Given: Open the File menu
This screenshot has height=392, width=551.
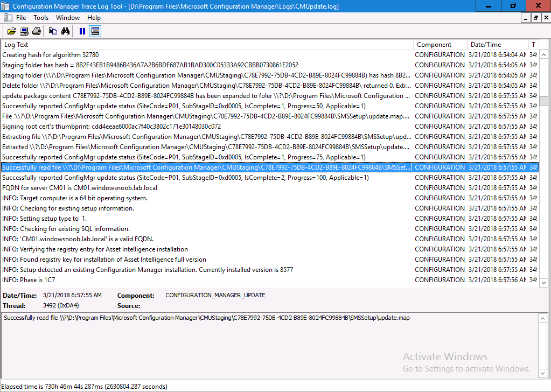Looking at the screenshot, I should [x=21, y=18].
